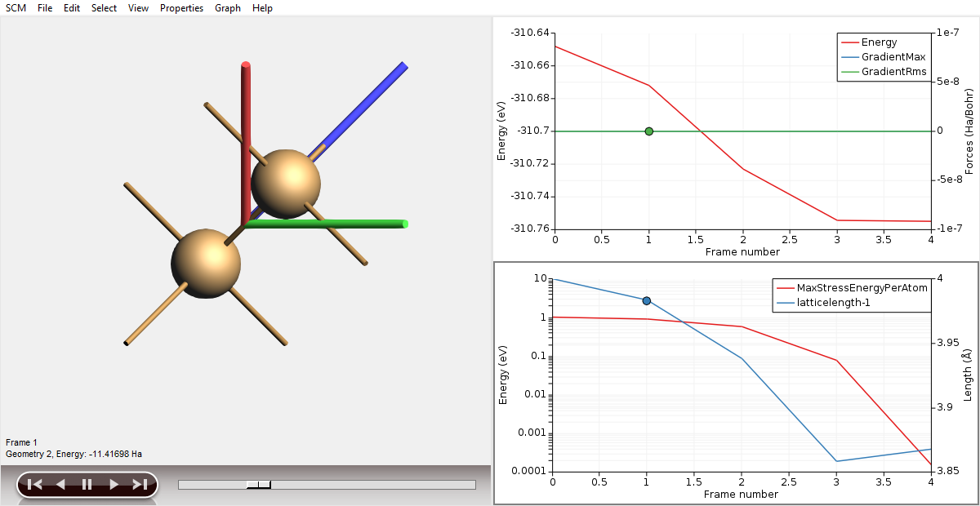
Task: Open the Properties menu
Action: [x=181, y=8]
